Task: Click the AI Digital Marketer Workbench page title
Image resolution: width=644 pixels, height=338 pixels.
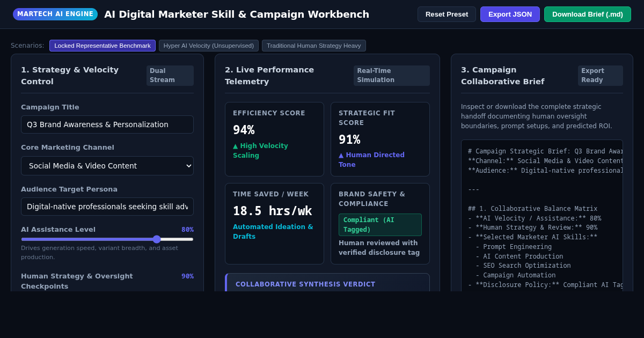Action: tap(237, 14)
